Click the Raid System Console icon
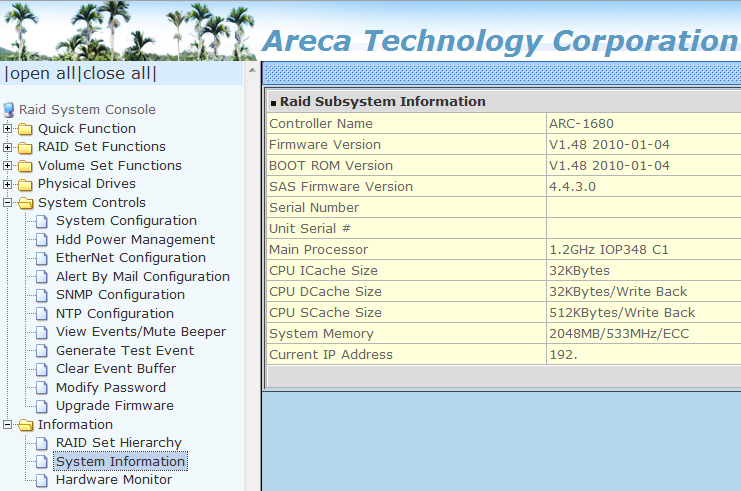This screenshot has width=741, height=491. [x=9, y=110]
